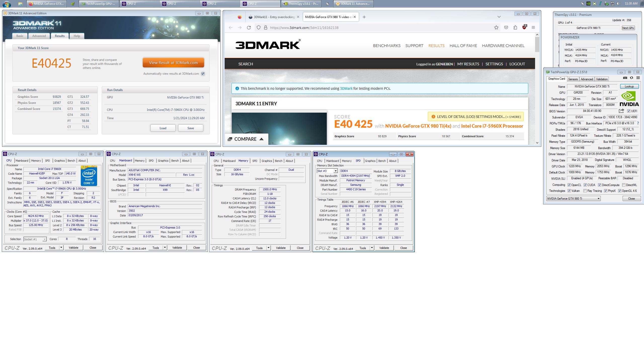Toggle Automatically view results at 3DMark.com
The image size is (644, 362).
tap(203, 74)
